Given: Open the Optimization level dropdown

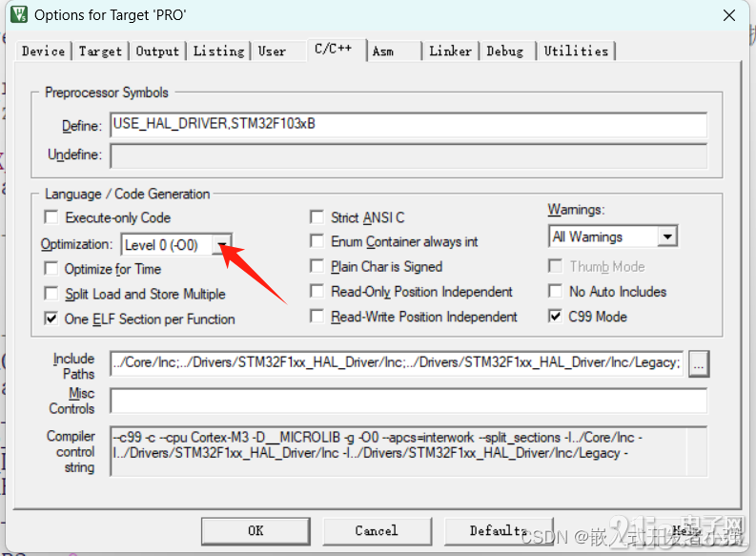Looking at the screenshot, I should [x=222, y=245].
